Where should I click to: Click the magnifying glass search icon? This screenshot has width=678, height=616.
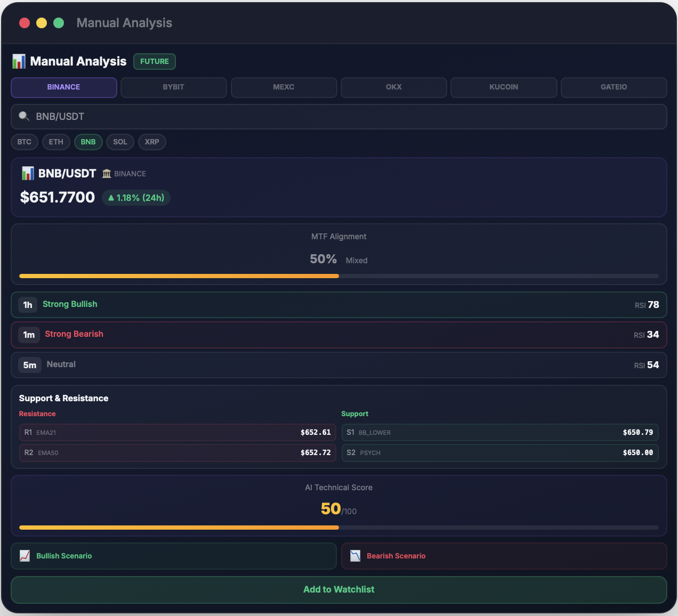point(24,116)
